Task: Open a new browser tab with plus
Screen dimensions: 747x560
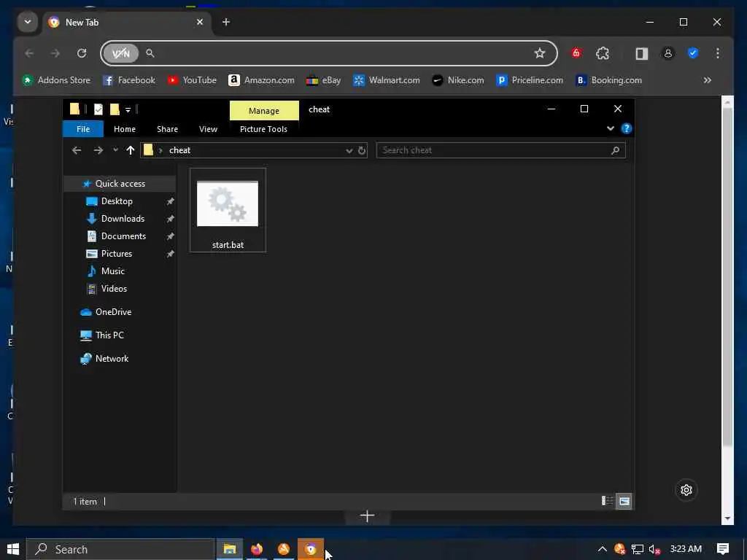Action: pyautogui.click(x=226, y=22)
